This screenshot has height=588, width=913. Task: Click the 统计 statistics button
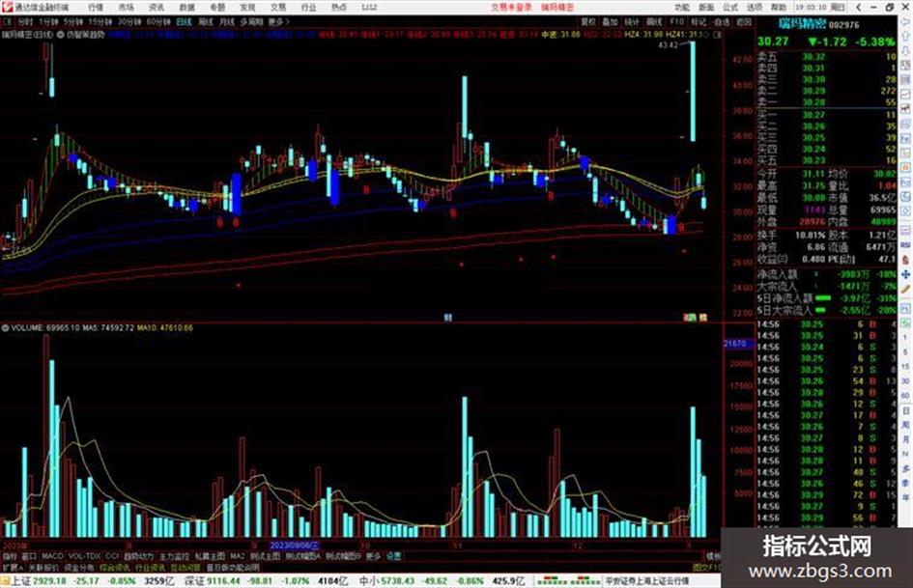click(632, 22)
